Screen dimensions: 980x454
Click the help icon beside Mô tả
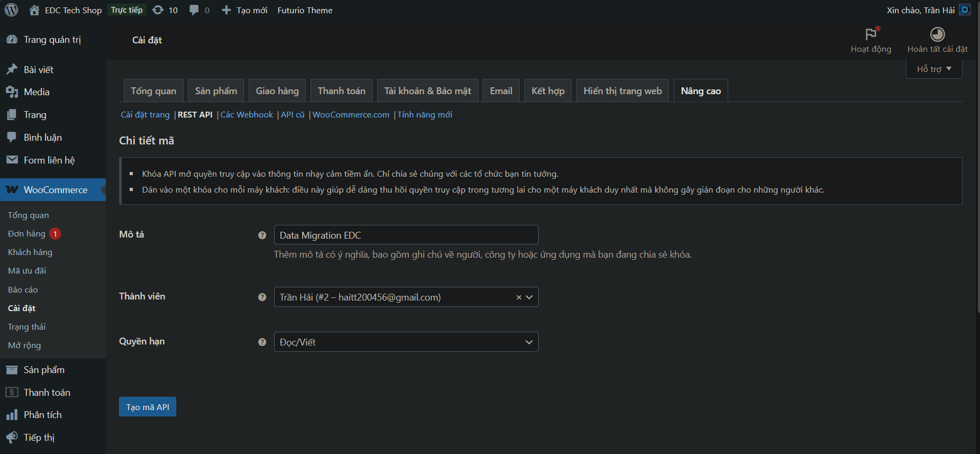click(262, 235)
